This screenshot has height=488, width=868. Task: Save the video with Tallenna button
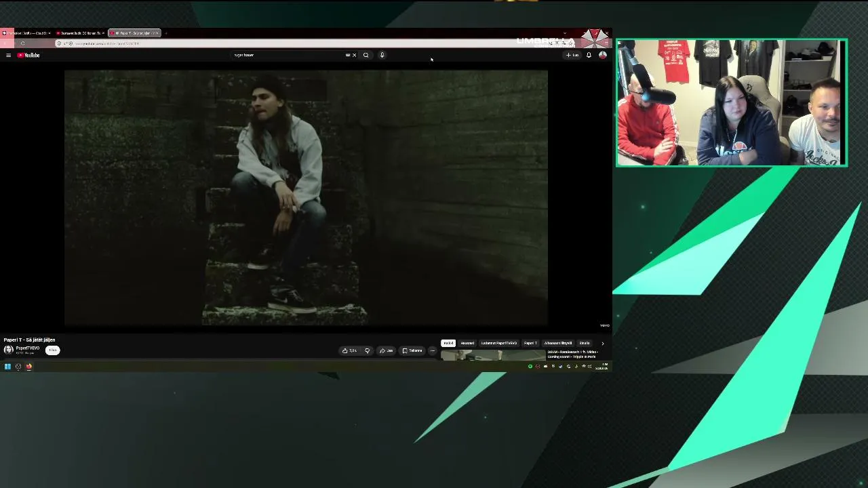(x=412, y=350)
